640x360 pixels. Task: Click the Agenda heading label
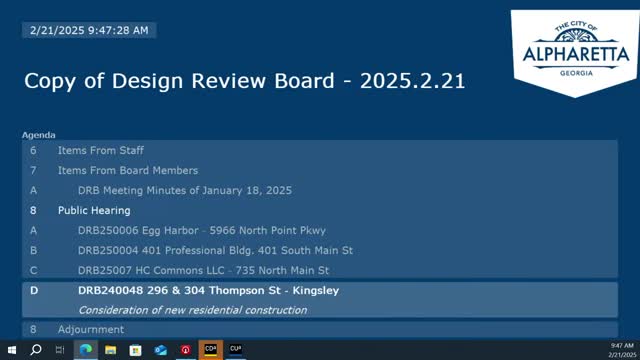point(38,135)
